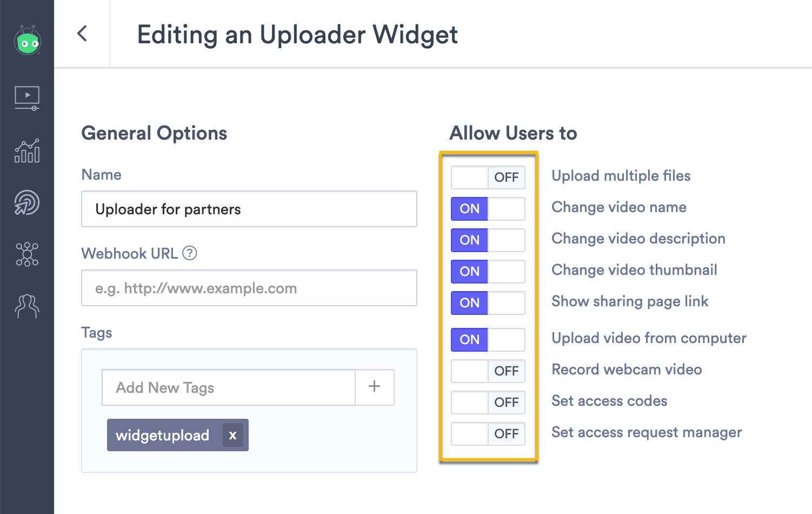
Task: Enable Upload multiple files toggle
Action: [x=488, y=177]
